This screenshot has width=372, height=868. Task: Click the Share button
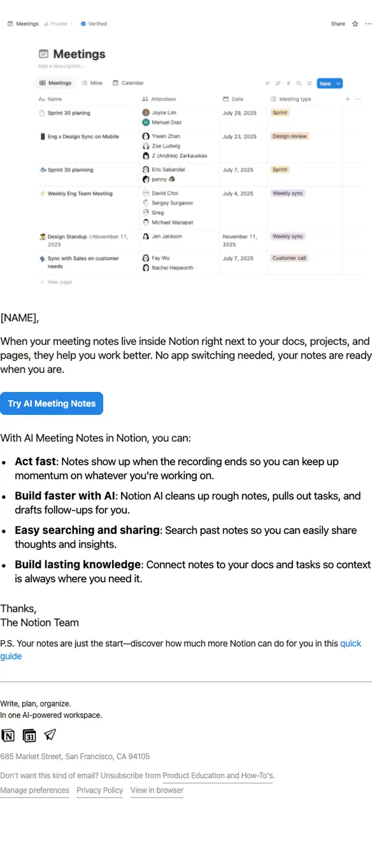tap(338, 24)
